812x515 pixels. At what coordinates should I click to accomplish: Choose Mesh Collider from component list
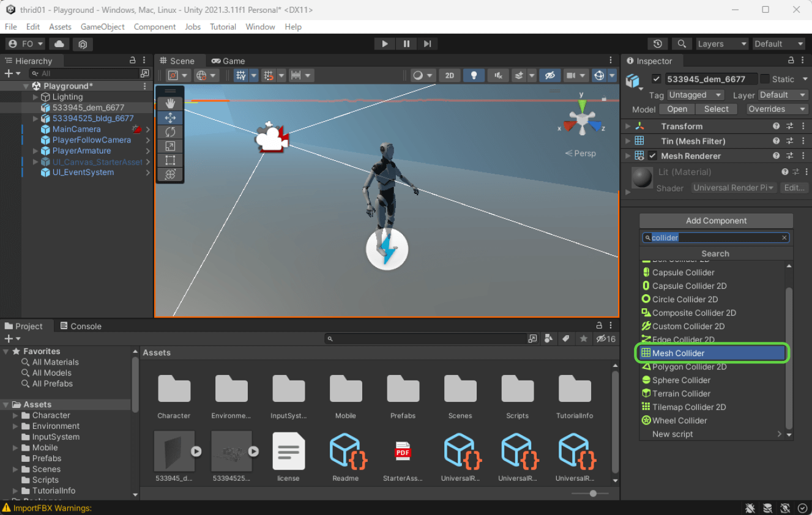point(712,353)
